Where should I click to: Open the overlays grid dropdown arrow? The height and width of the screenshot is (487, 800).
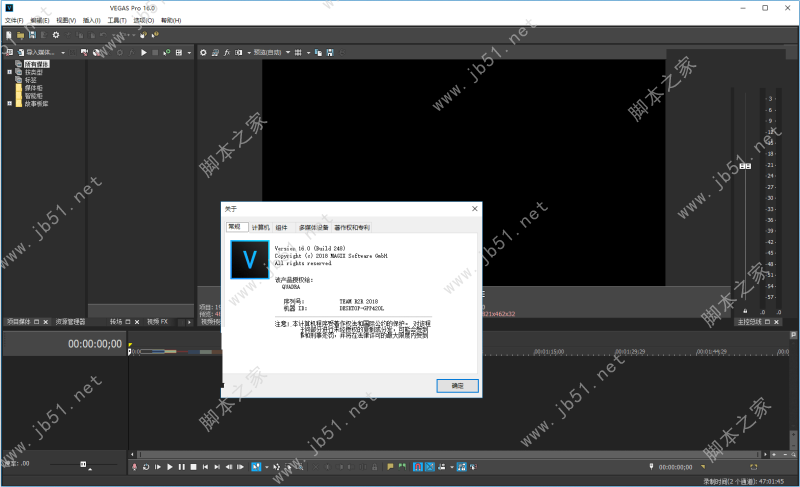308,53
